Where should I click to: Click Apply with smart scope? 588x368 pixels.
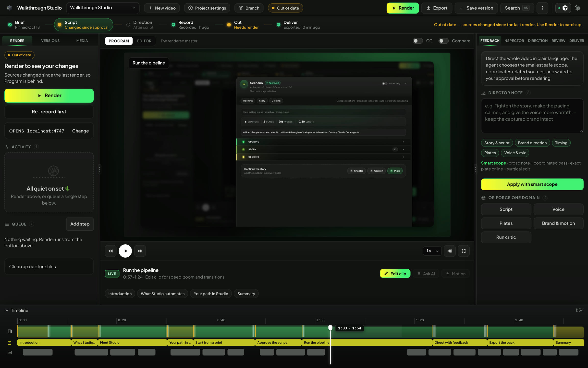(532, 184)
